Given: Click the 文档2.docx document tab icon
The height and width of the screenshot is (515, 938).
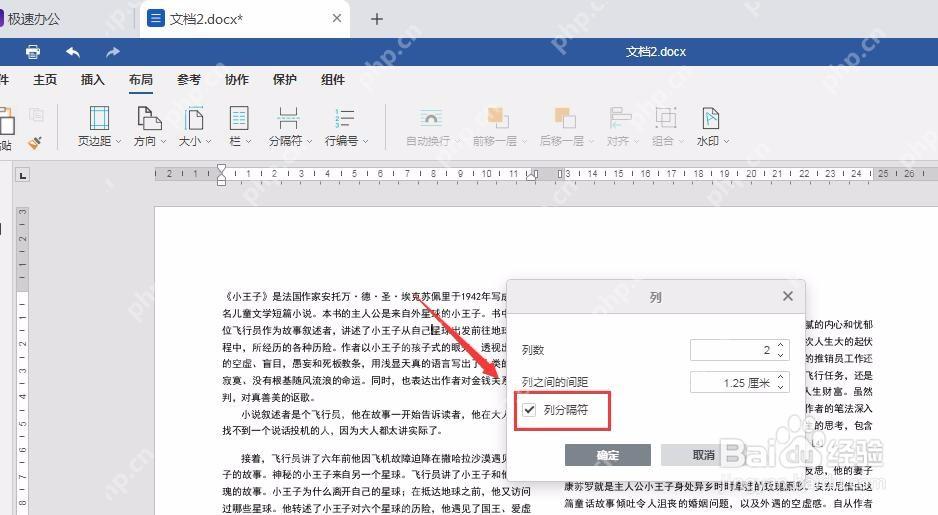Looking at the screenshot, I should [156, 19].
